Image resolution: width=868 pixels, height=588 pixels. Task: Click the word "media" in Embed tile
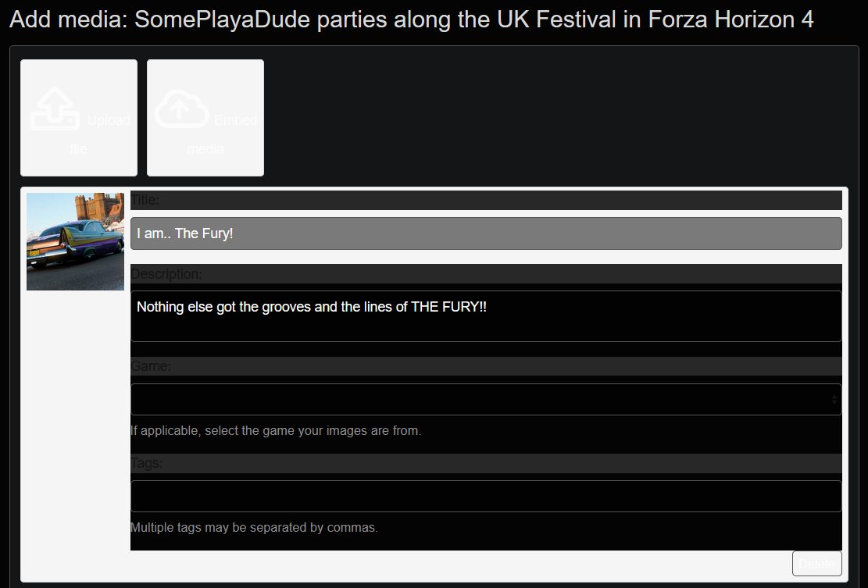click(205, 149)
